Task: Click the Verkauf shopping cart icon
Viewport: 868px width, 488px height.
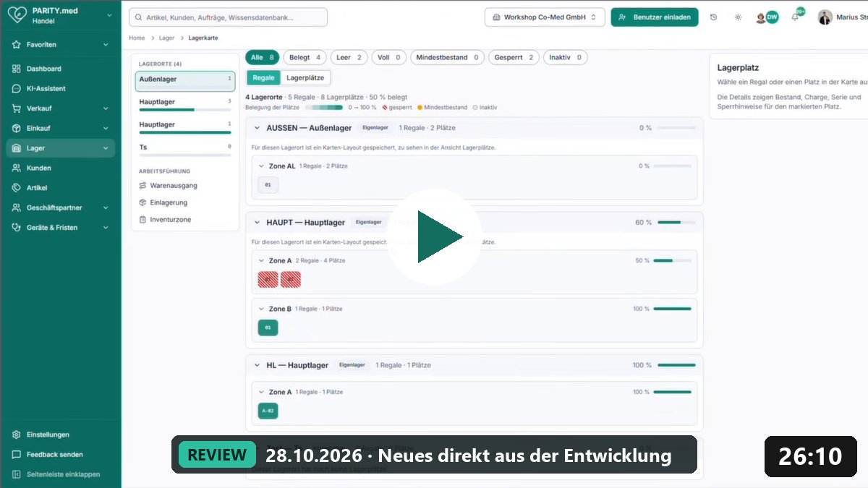Action: [x=16, y=108]
